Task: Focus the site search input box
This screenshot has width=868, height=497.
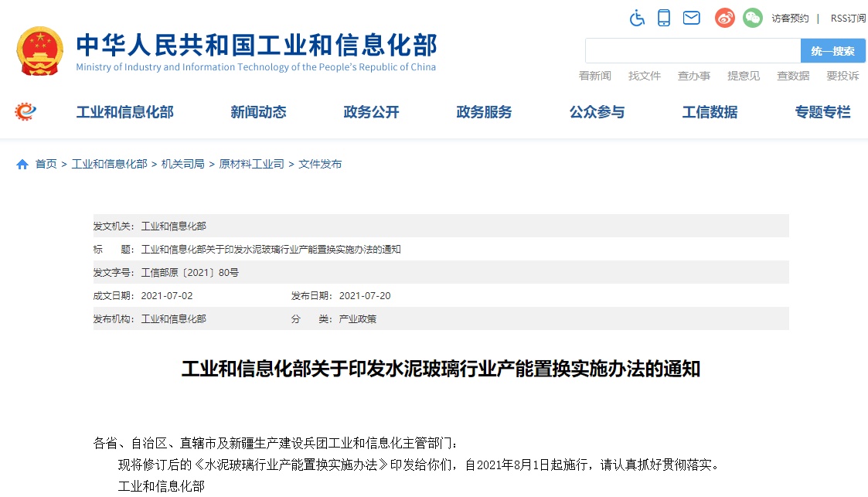Action: [693, 51]
